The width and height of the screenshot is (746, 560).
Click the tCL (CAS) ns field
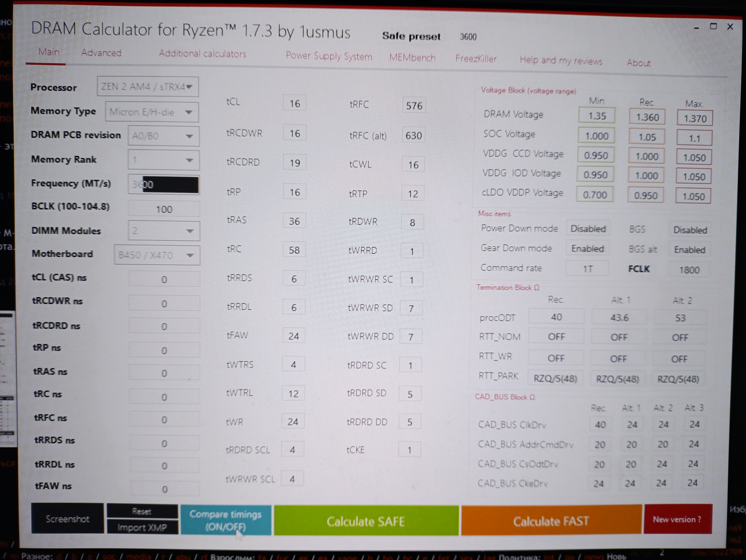(164, 279)
